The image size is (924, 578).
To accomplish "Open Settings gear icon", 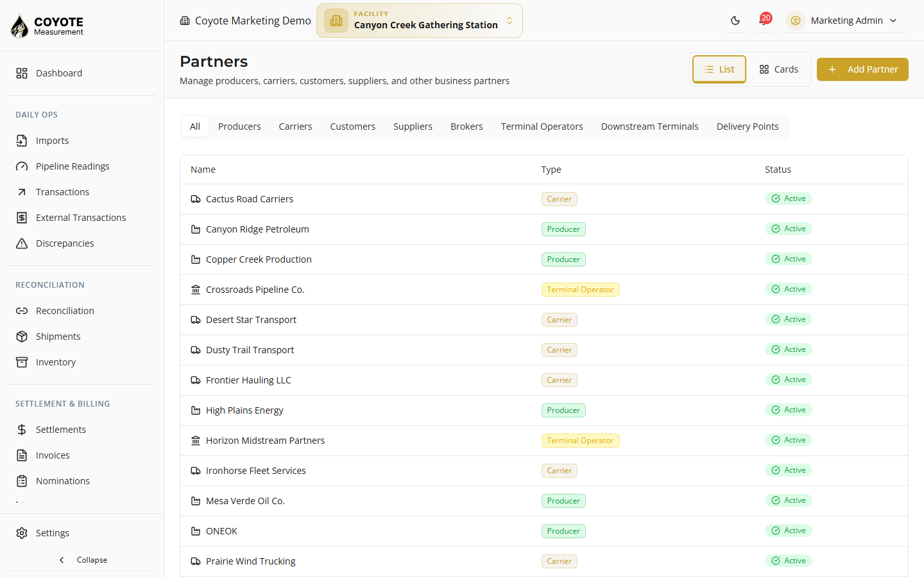I will [x=22, y=533].
